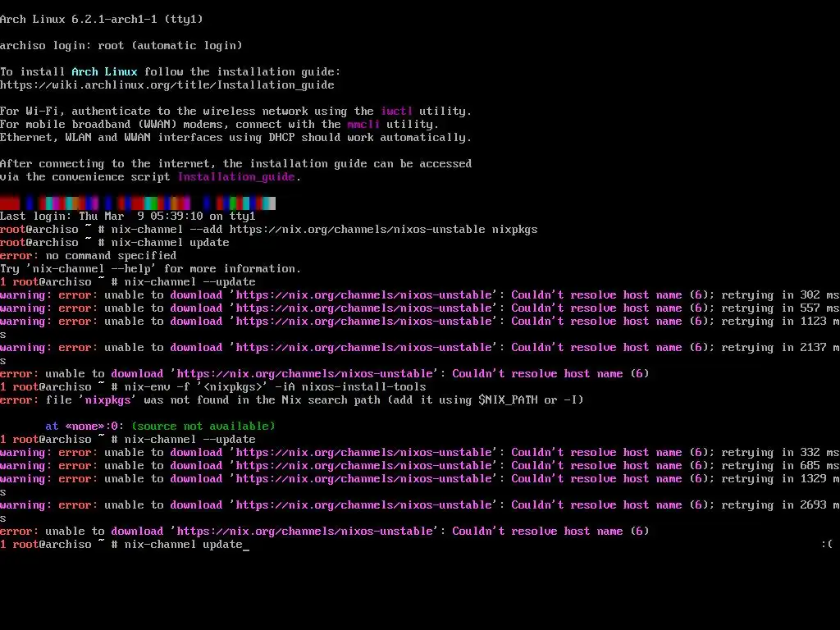The height and width of the screenshot is (630, 840).
Task: Click the "Try 'nix-channel --help'" hint line
Action: point(151,269)
